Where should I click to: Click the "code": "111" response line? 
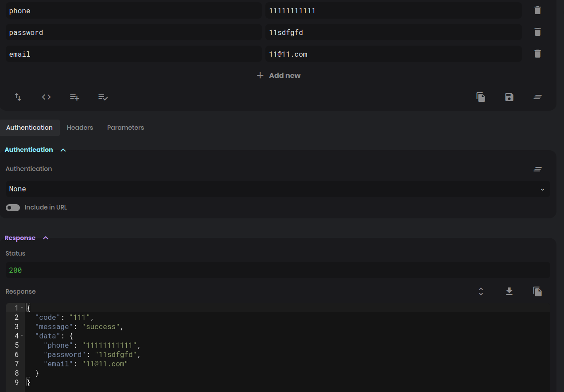pos(65,317)
